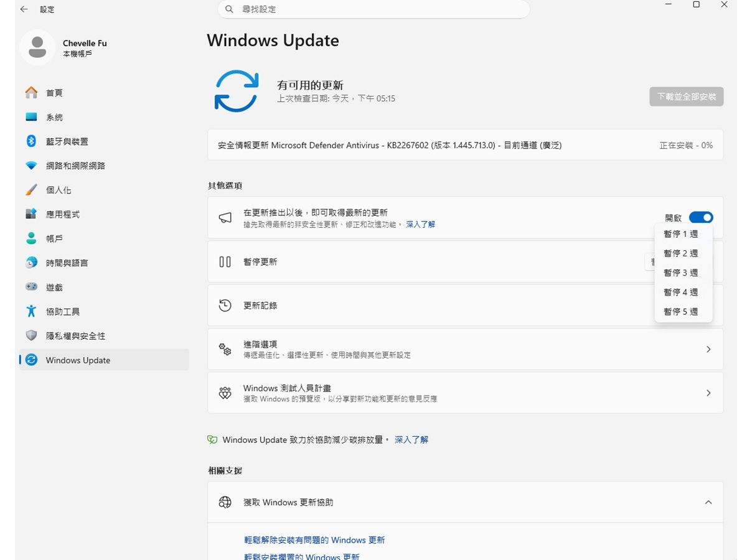Open 輕鬆解除安裝有問題的 Windows 更新 link
Viewport: 747px width, 560px height.
click(x=314, y=540)
